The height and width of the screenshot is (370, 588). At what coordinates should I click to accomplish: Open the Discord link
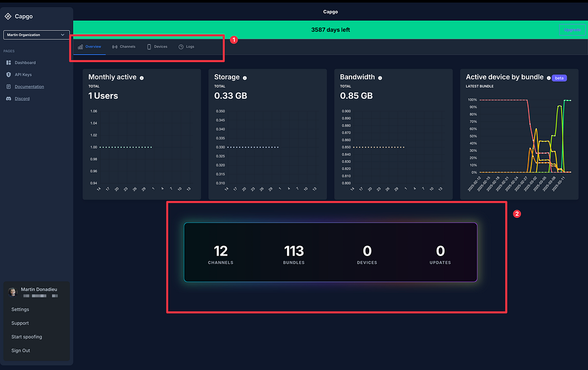coord(22,99)
